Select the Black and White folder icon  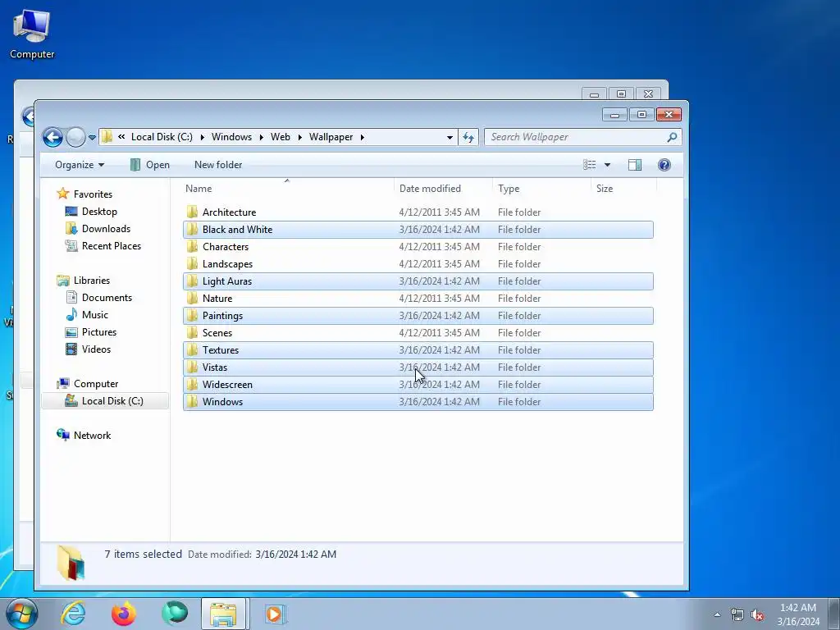192,230
